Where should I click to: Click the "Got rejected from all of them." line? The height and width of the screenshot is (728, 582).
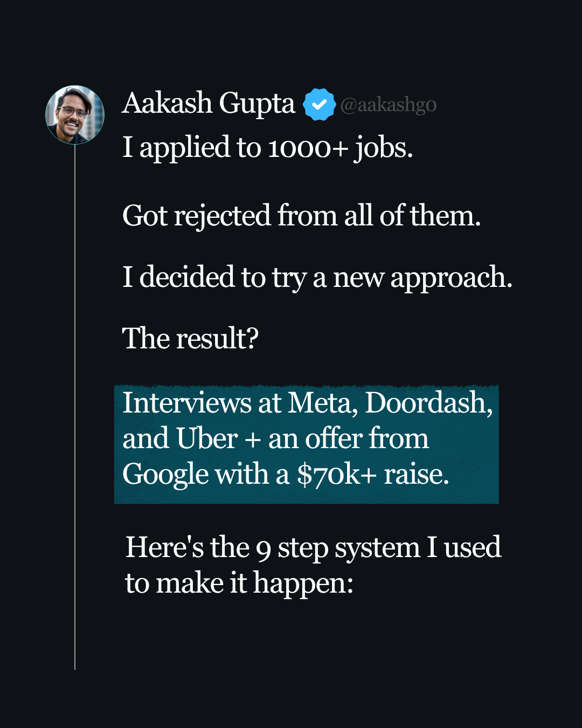(x=301, y=216)
